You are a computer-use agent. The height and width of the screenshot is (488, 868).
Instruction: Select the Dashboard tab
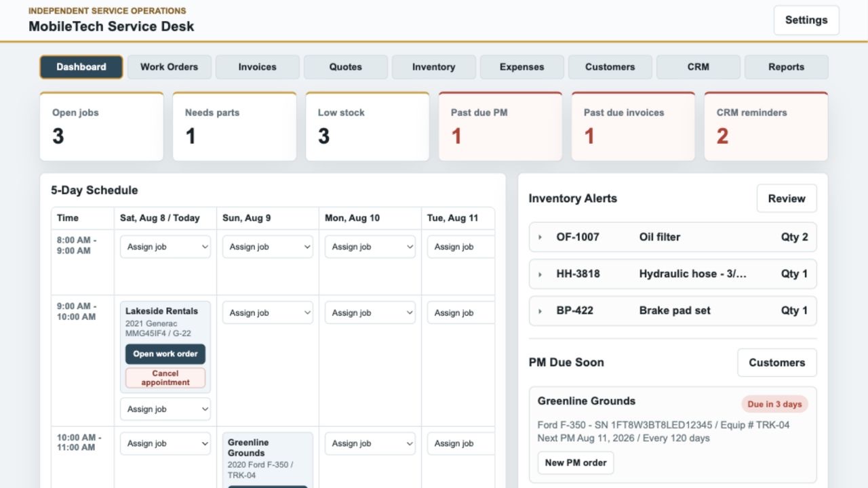point(81,67)
